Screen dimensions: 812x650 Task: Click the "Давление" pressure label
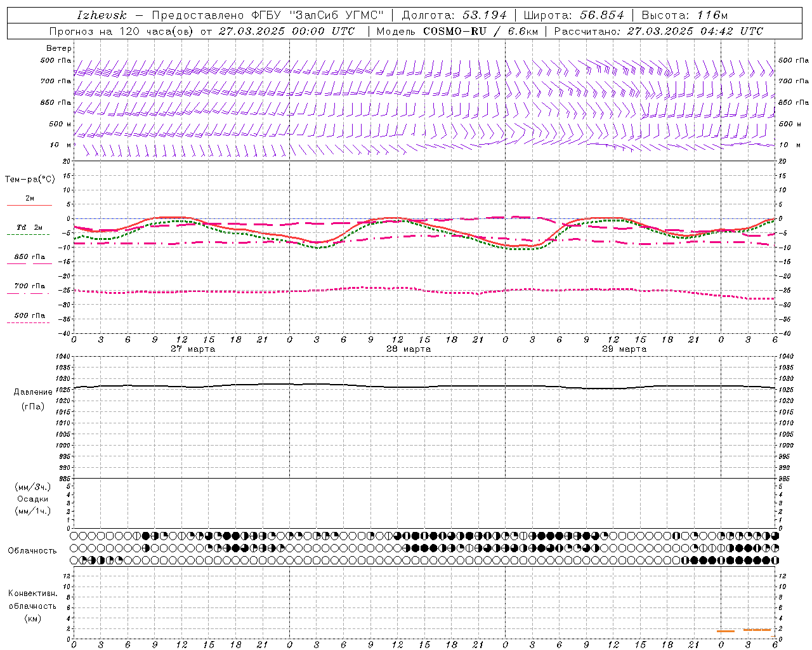click(33, 392)
